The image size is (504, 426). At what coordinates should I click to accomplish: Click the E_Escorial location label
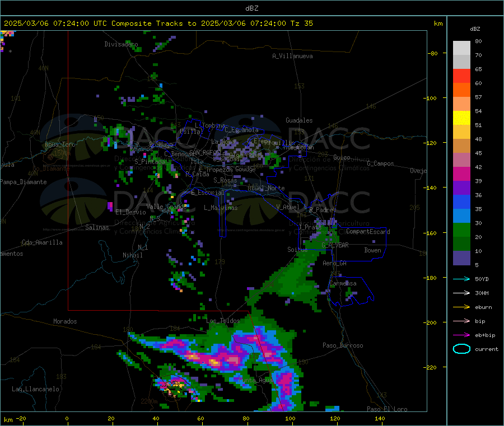pyautogui.click(x=208, y=193)
